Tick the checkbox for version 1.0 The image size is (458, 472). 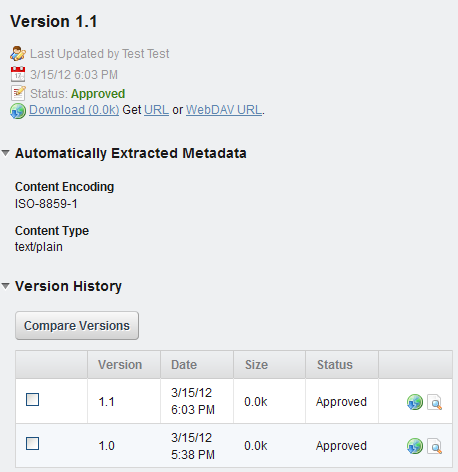coord(33,444)
